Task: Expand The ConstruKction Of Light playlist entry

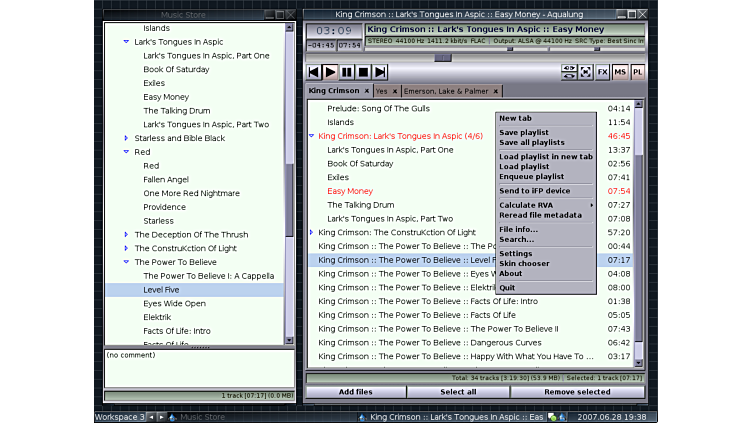Action: pyautogui.click(x=311, y=232)
